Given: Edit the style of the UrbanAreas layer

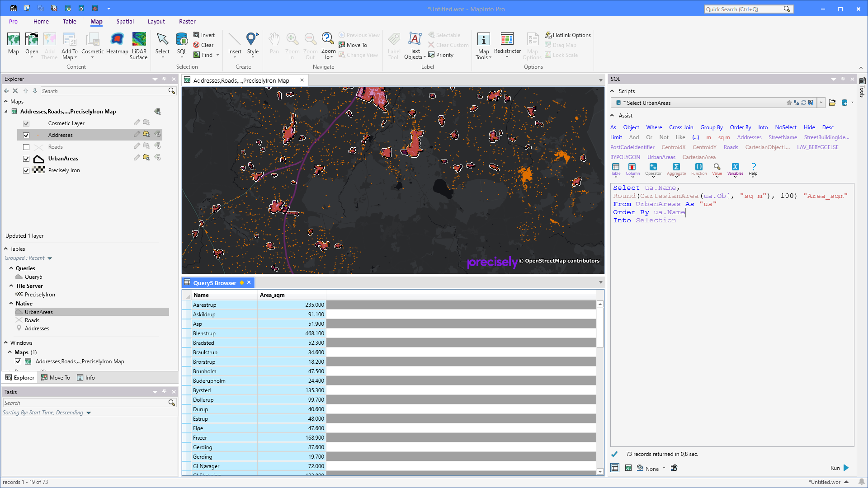Looking at the screenshot, I should pyautogui.click(x=137, y=158).
